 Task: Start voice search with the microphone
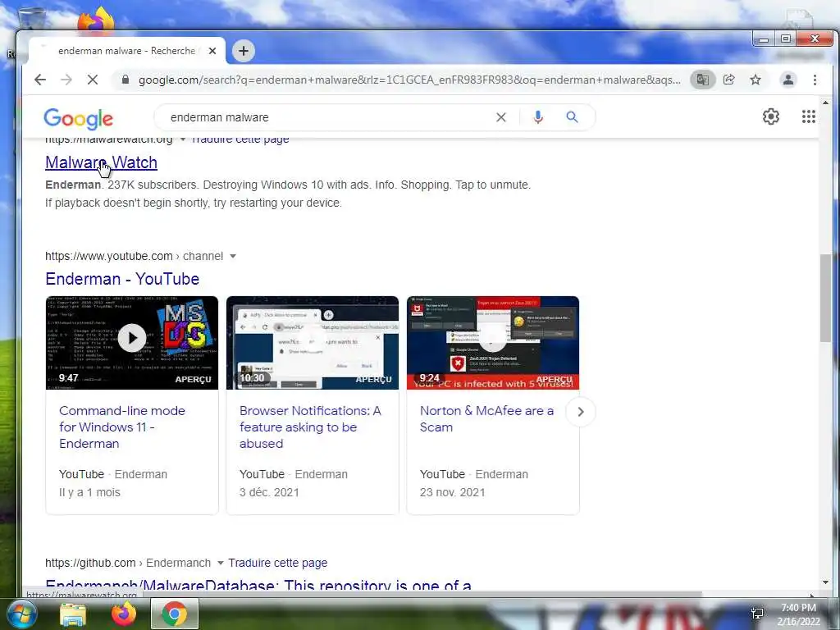pos(538,117)
